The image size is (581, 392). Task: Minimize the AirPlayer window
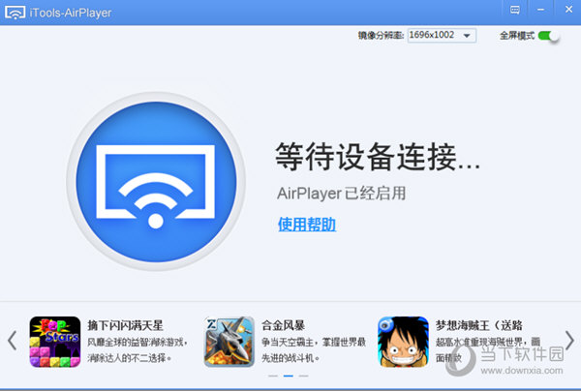[x=541, y=10]
